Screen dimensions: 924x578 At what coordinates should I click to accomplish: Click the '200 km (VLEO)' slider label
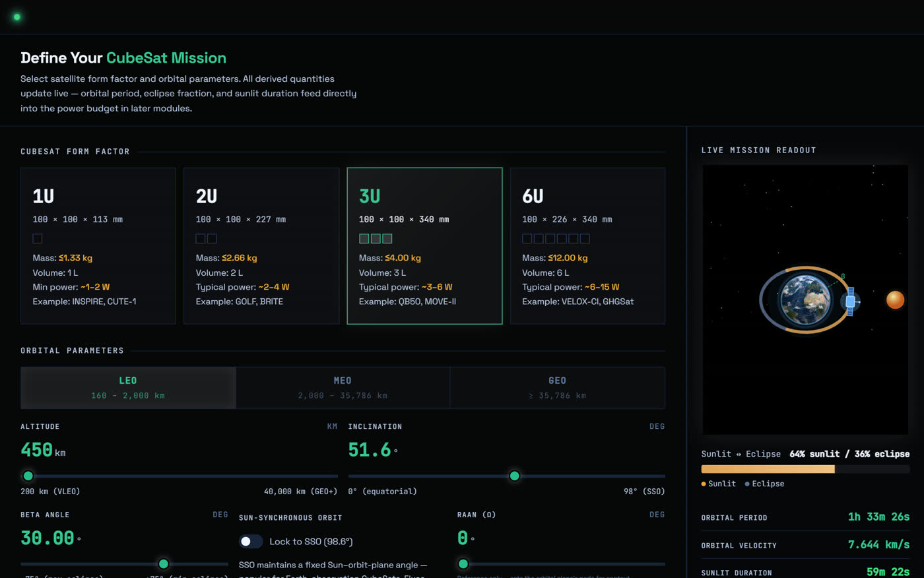(50, 492)
